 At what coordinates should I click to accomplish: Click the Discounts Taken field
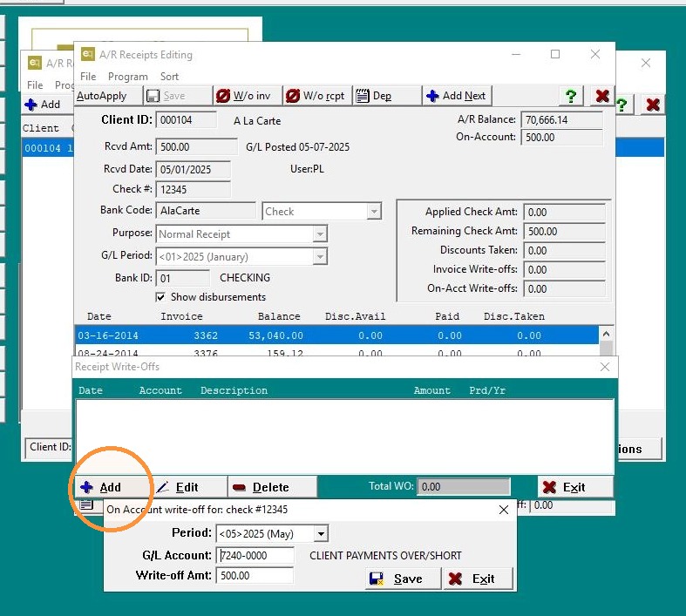[564, 251]
